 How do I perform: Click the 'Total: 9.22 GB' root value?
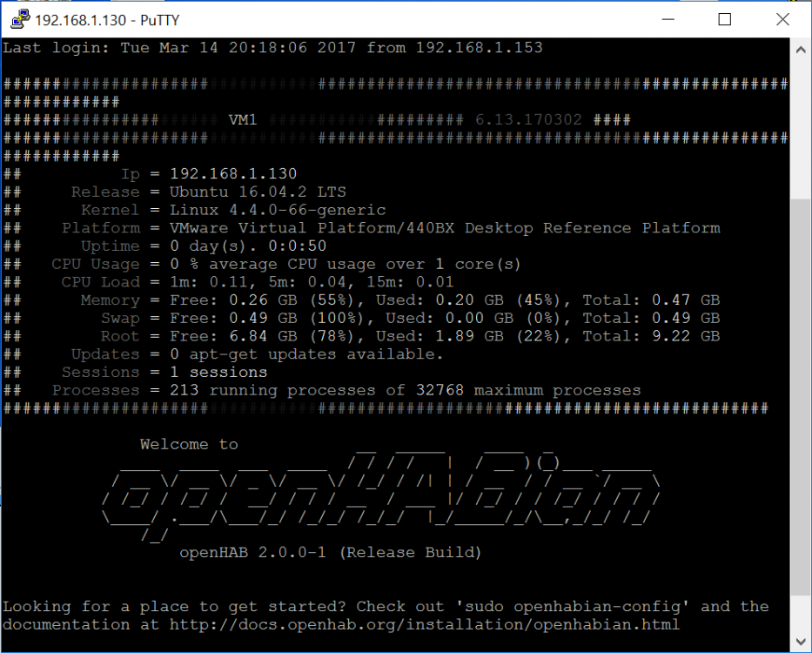pos(652,336)
